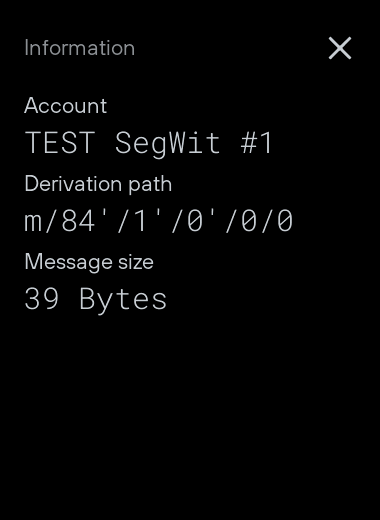The image size is (380, 520).
Task: Tap the Information title text
Action: (x=80, y=48)
